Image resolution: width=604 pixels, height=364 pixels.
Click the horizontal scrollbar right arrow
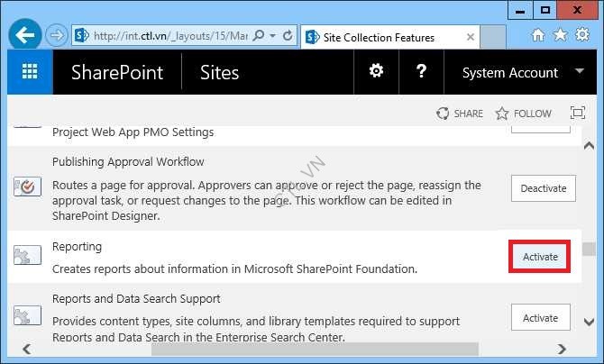[562, 349]
